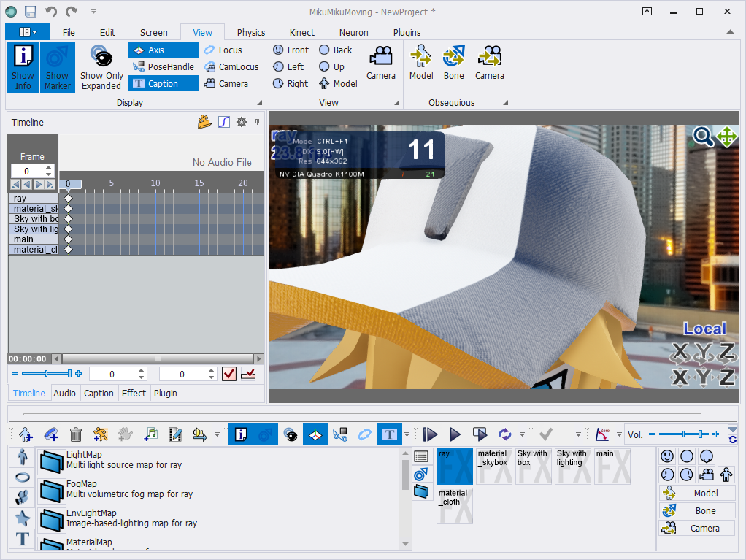This screenshot has width=746, height=560.
Task: Switch to the Effect tab
Action: click(x=134, y=393)
